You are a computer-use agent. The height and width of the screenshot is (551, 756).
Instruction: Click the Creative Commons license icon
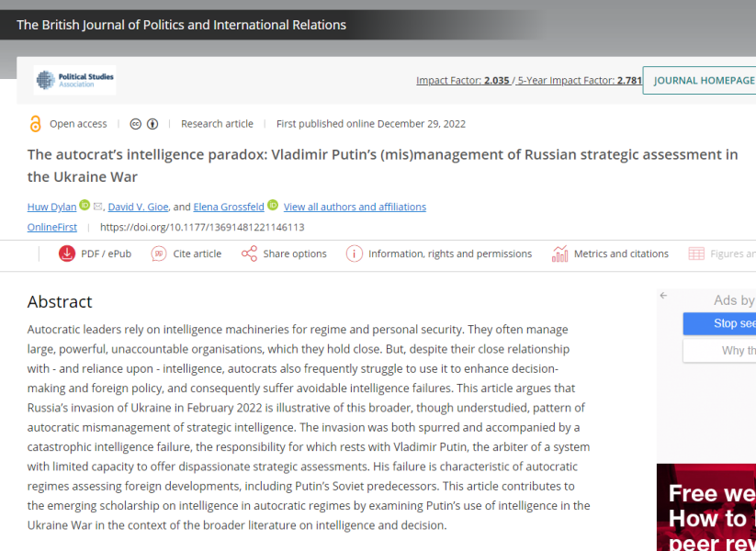tap(136, 124)
